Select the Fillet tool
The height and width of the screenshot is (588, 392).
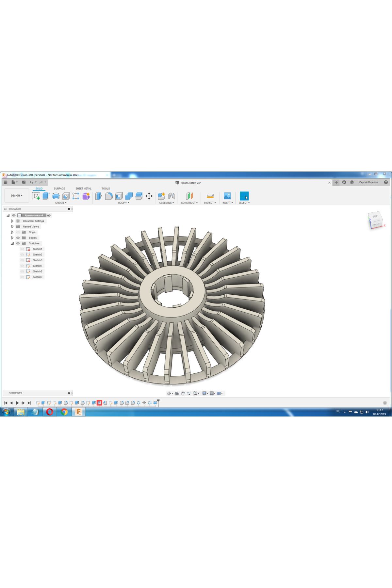[x=109, y=196]
